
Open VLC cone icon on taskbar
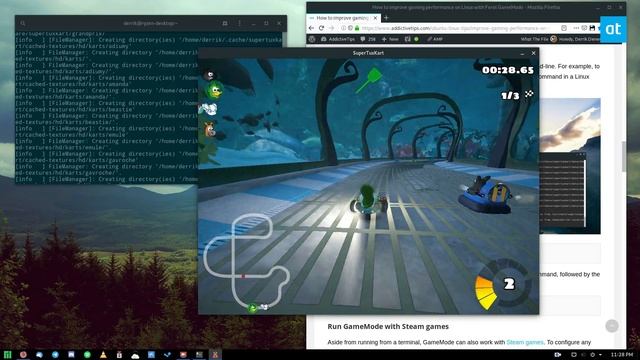(x=103, y=355)
